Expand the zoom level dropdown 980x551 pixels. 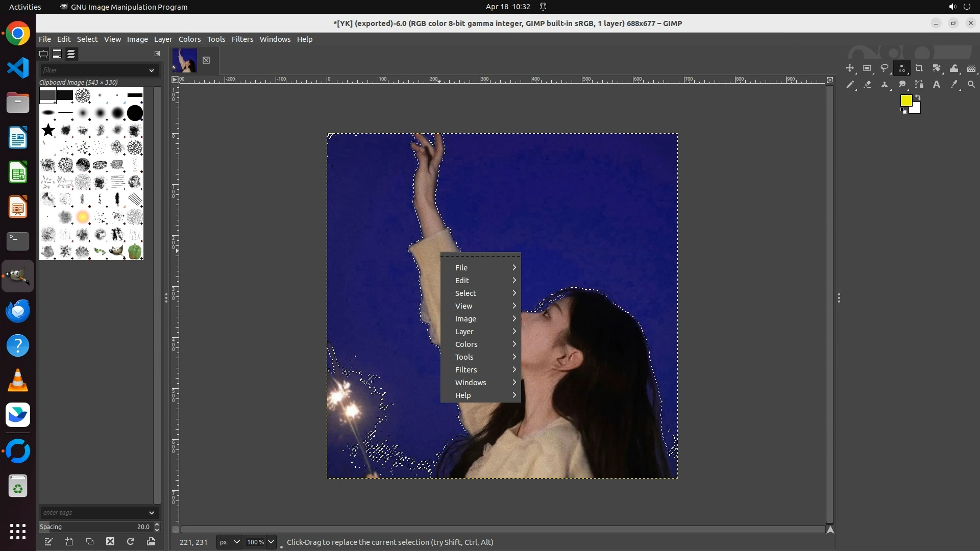[x=271, y=542]
